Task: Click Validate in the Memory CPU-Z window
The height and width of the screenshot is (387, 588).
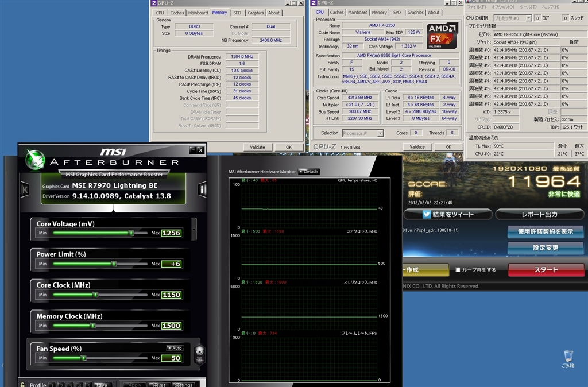Action: coord(258,147)
